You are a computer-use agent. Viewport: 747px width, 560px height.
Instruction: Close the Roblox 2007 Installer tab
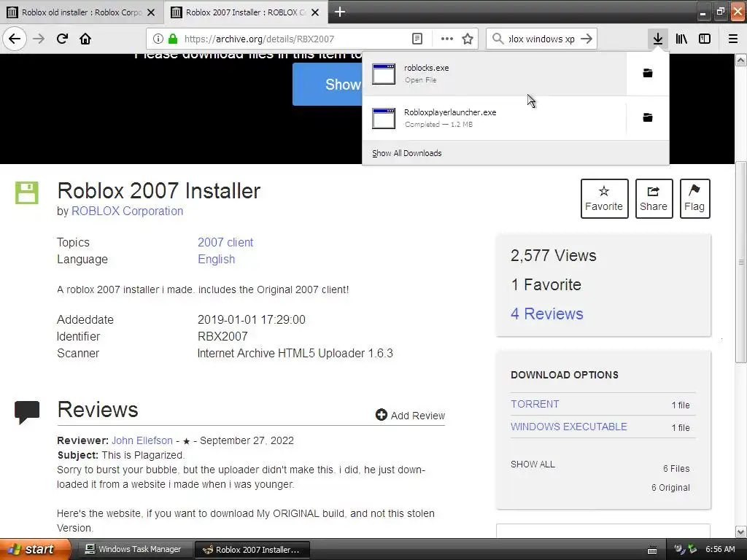315,12
